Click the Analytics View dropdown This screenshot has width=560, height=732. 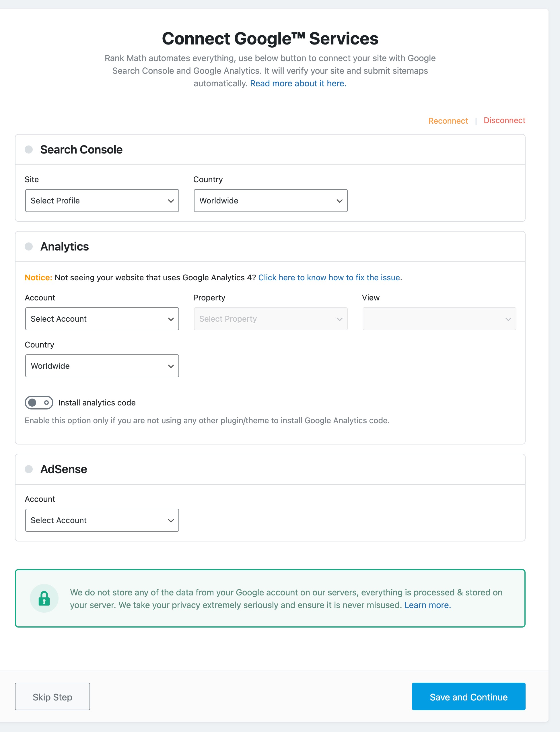(439, 319)
